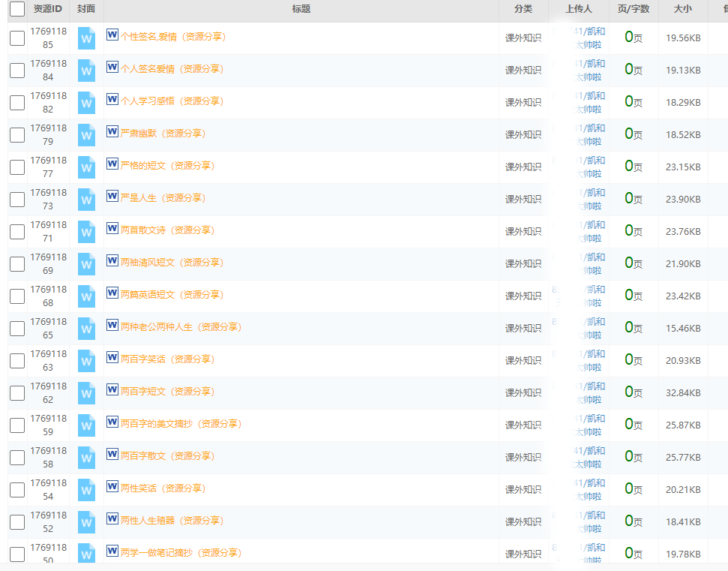Click file size 32.84KB

click(683, 393)
